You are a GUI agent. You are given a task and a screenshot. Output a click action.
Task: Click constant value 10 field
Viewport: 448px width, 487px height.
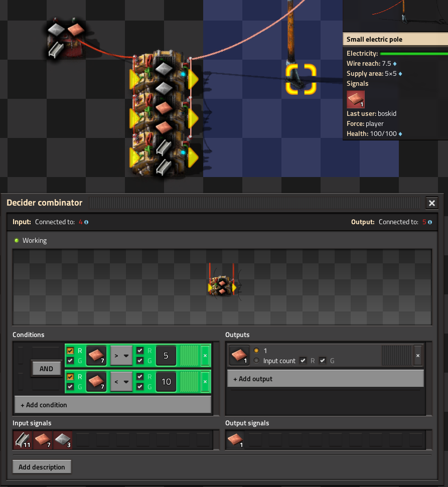[x=166, y=382]
